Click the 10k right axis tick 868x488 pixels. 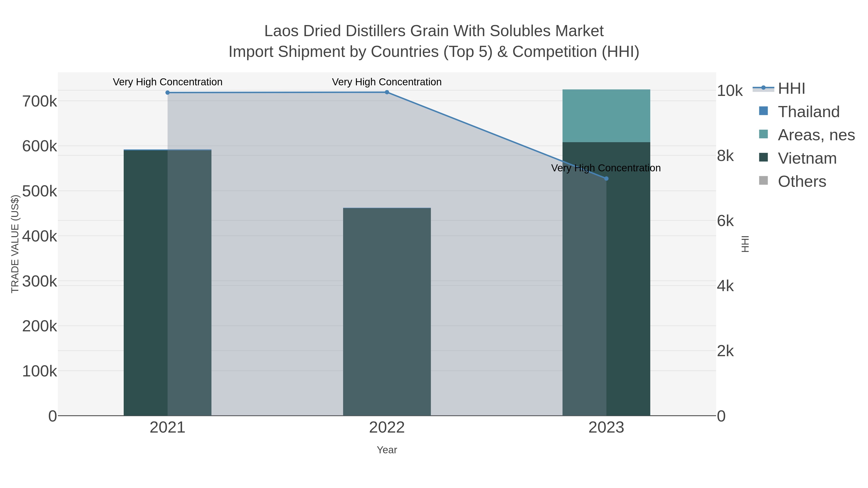point(730,91)
